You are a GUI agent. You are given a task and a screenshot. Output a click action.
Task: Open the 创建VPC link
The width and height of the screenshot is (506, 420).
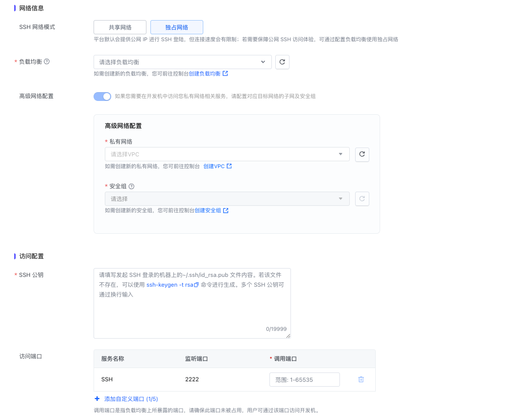tap(214, 166)
